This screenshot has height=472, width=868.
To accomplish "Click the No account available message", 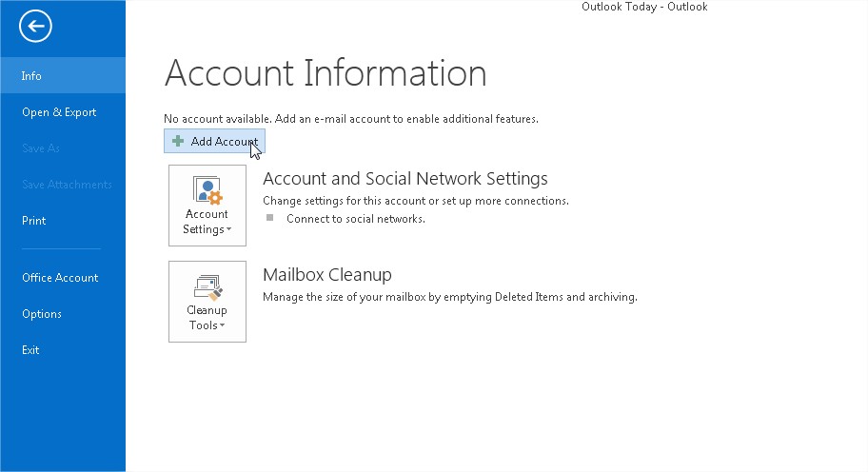I will [x=351, y=119].
